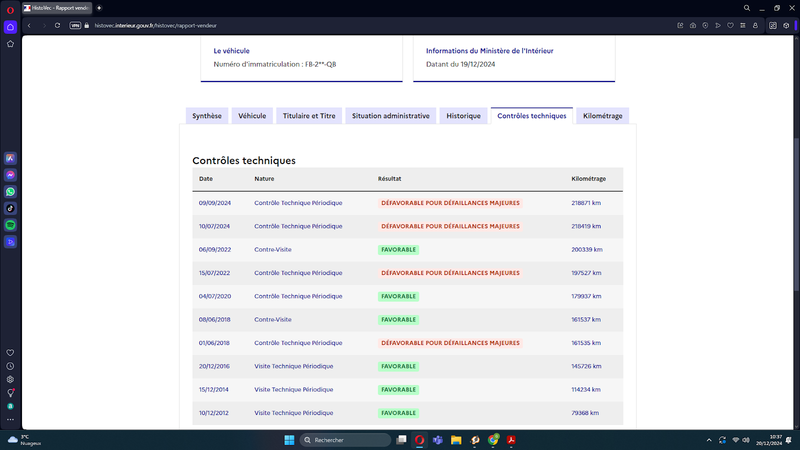The height and width of the screenshot is (450, 800).
Task: Click FAVORABLE badge for 04/07/2020 row
Action: coord(398,296)
